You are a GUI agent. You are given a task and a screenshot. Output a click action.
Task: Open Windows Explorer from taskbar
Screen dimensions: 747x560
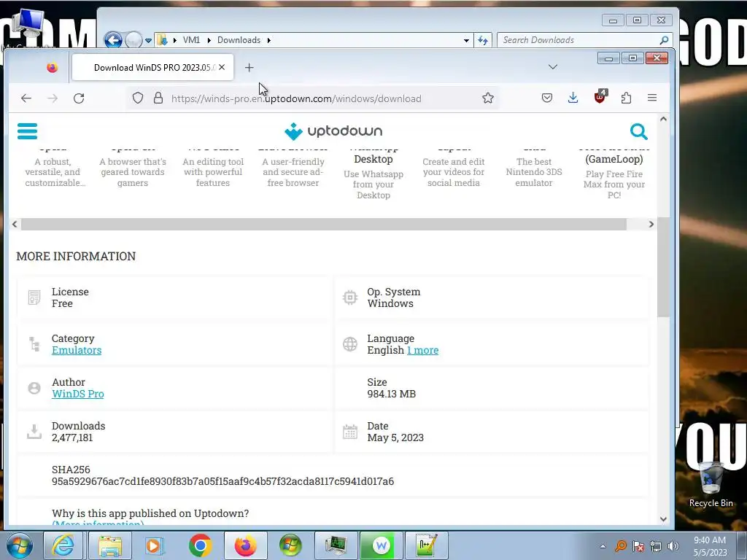point(109,545)
